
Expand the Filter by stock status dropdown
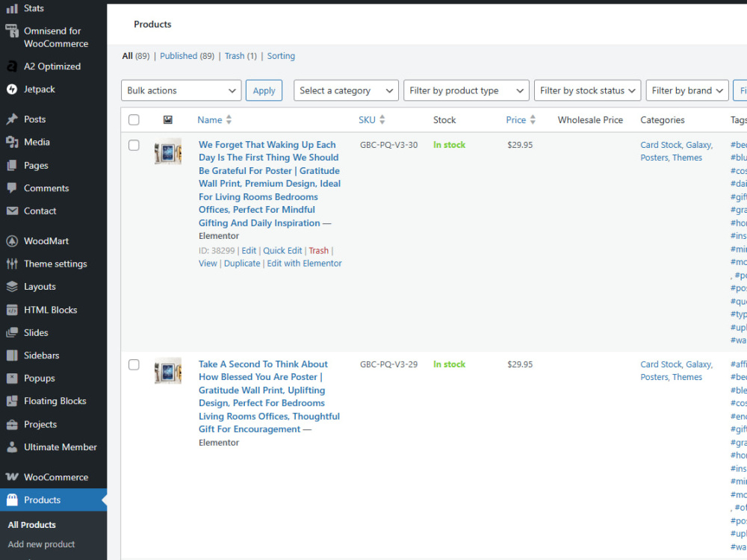tap(587, 90)
